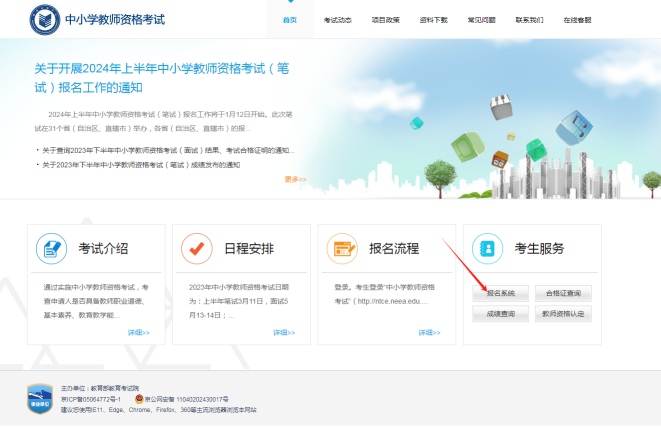Screen dimensions: 661x433
Task: Click the 主办单位:教育部教育考试院 footer text
Action: click(x=100, y=388)
